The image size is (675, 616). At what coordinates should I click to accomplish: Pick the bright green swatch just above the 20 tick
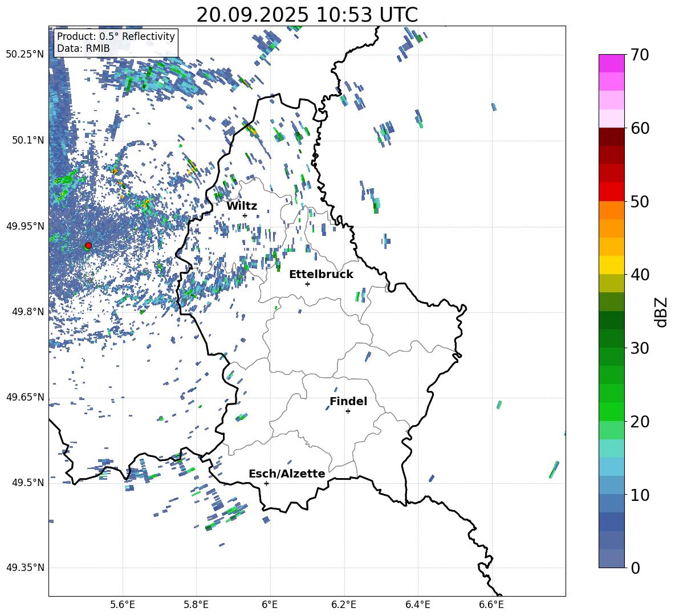[611, 411]
